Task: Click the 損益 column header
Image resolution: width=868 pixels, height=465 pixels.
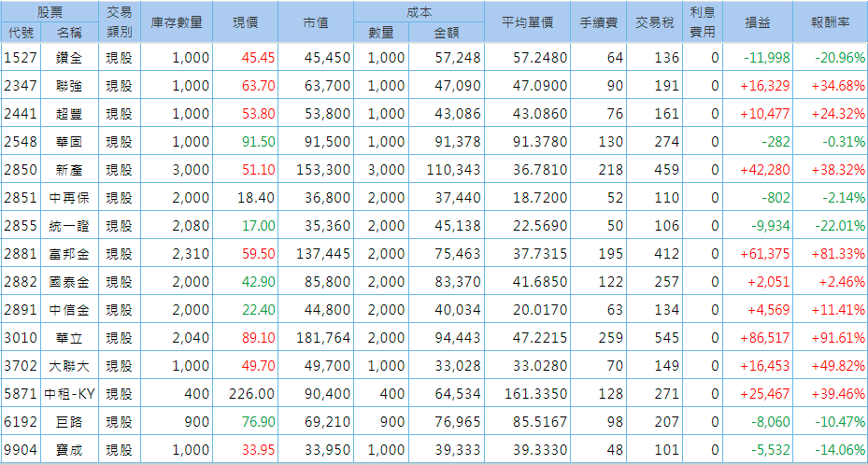Action: pos(758,22)
